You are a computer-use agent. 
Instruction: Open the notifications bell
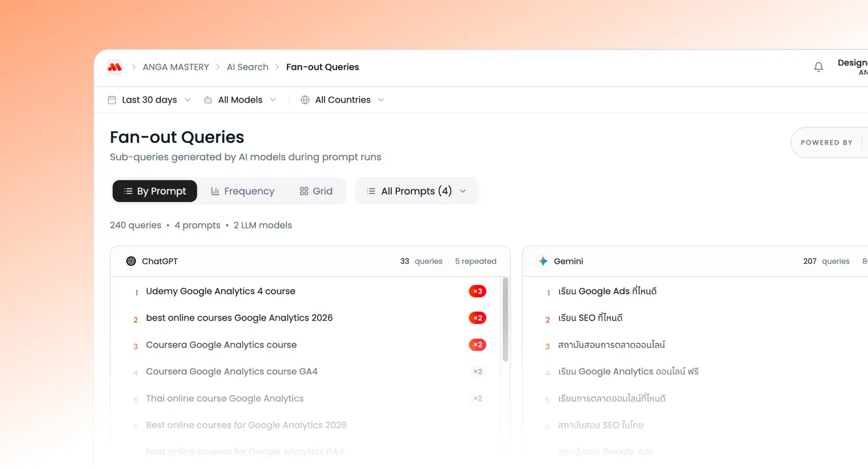[x=819, y=67]
